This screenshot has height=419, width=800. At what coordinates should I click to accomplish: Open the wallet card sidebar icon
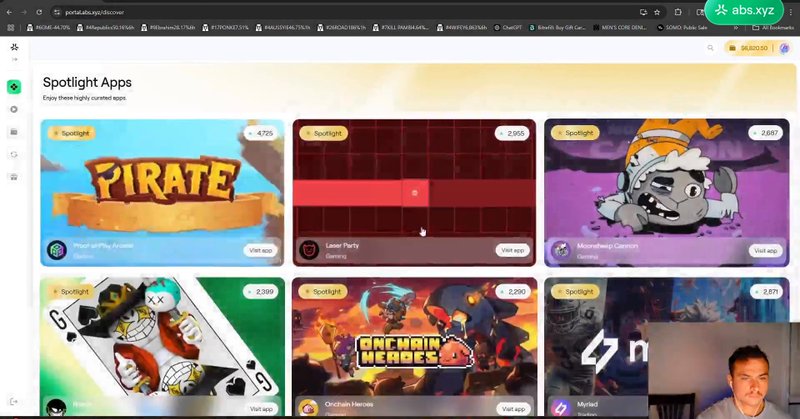pyautogui.click(x=14, y=132)
